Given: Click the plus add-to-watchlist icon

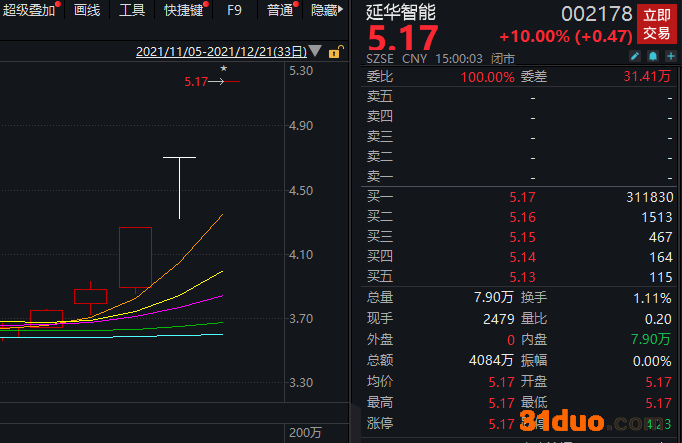Looking at the screenshot, I should 670,58.
